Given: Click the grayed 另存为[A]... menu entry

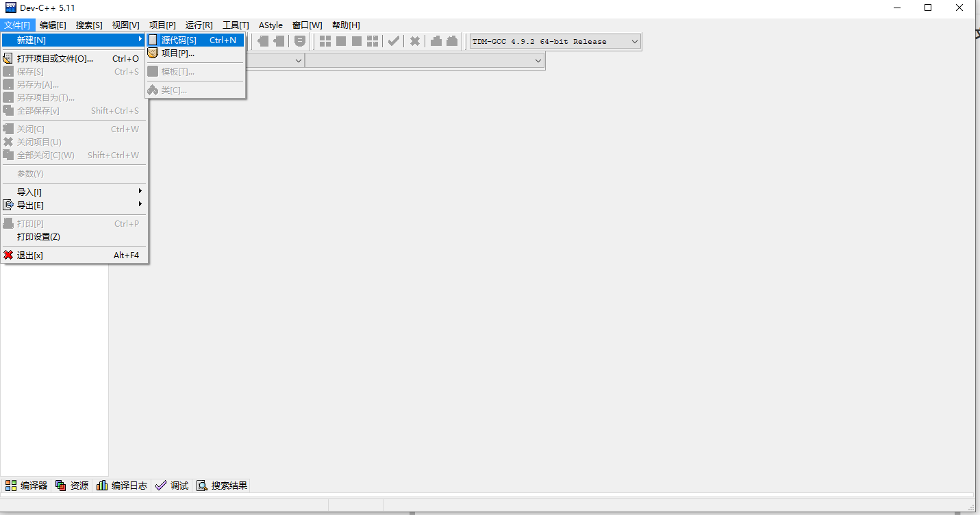Looking at the screenshot, I should point(74,85).
